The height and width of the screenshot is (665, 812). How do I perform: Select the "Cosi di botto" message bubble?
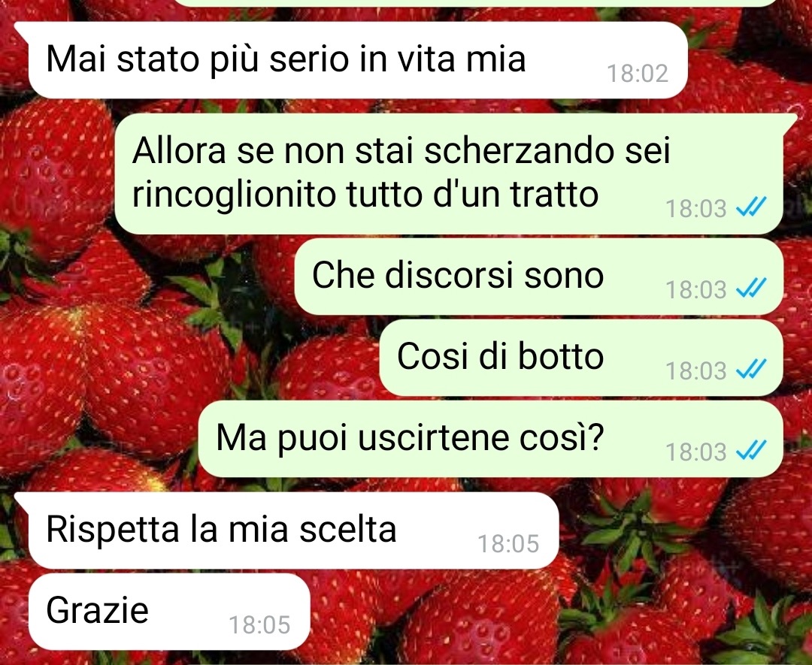(x=581, y=358)
